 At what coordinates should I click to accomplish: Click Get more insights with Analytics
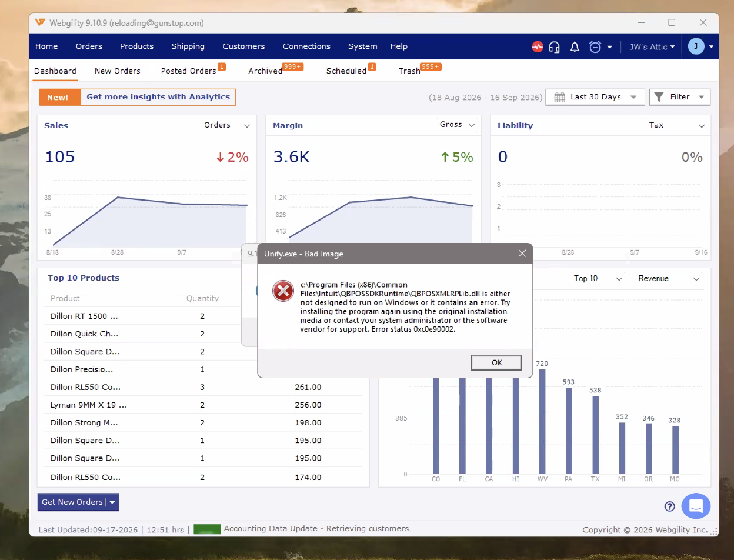click(158, 97)
